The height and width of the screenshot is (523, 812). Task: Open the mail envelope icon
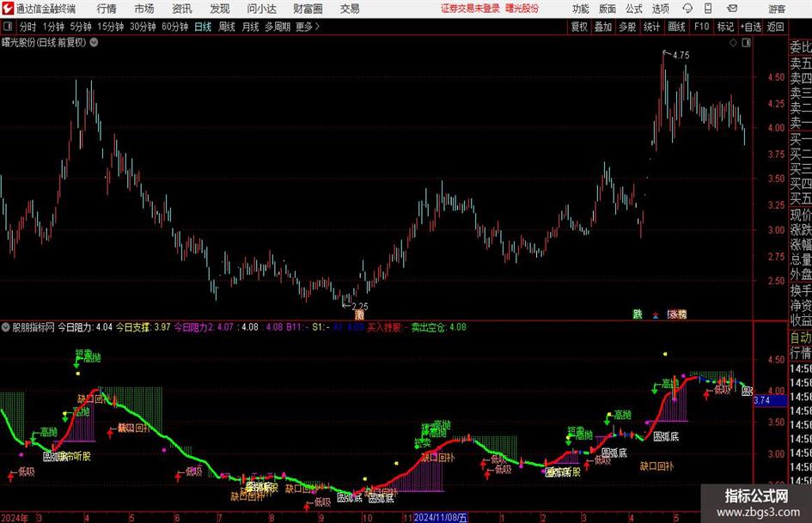pos(732,9)
